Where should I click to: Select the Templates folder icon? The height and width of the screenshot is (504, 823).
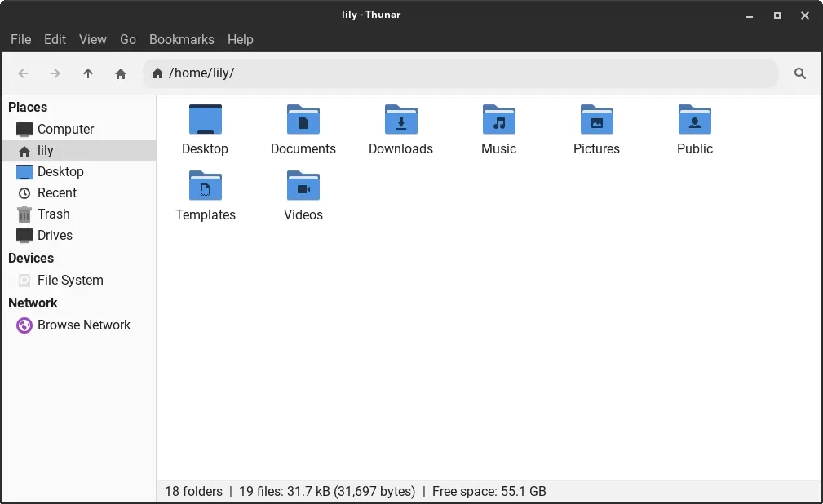[x=206, y=186]
